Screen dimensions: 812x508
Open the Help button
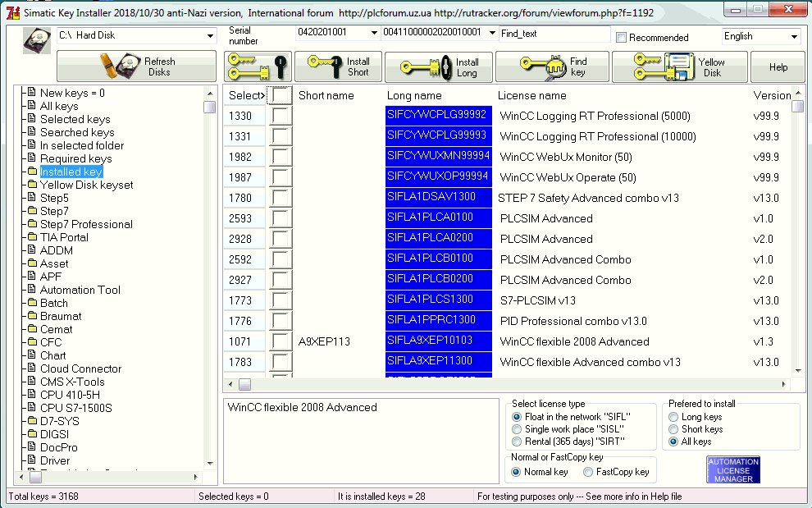click(778, 66)
